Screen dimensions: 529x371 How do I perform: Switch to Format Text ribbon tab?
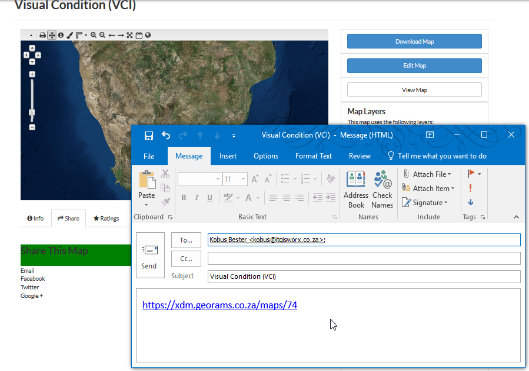(x=313, y=156)
